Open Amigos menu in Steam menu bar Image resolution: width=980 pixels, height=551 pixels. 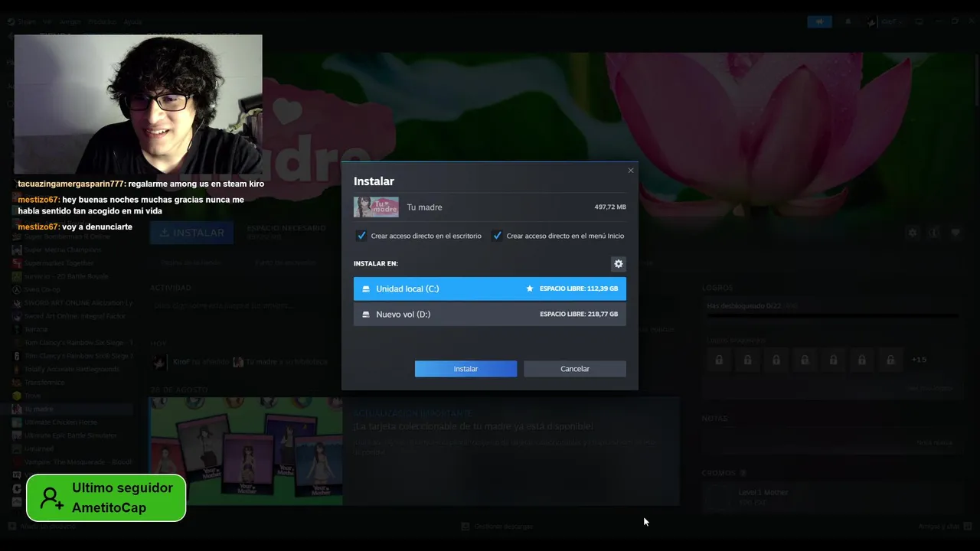70,21
